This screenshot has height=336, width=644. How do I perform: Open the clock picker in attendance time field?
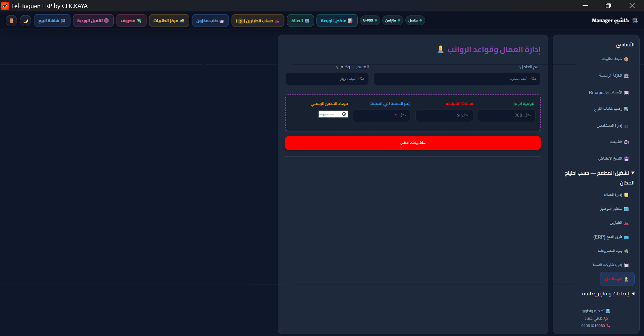(344, 114)
